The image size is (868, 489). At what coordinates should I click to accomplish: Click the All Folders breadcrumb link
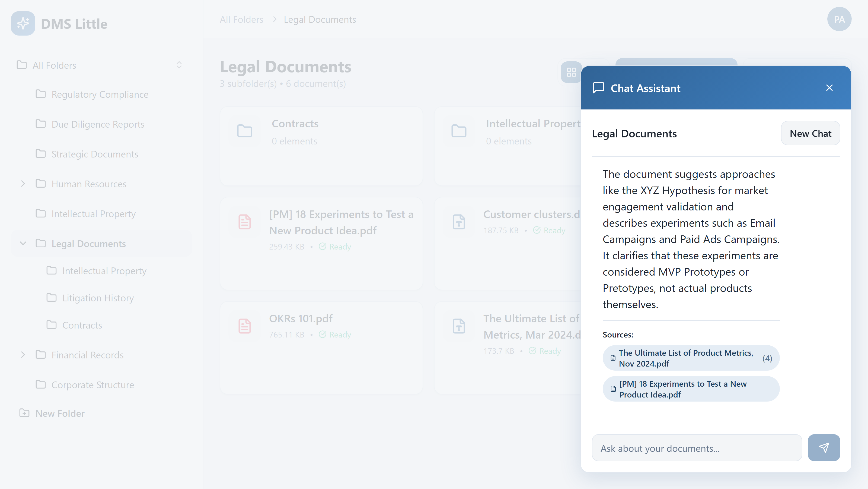(241, 20)
